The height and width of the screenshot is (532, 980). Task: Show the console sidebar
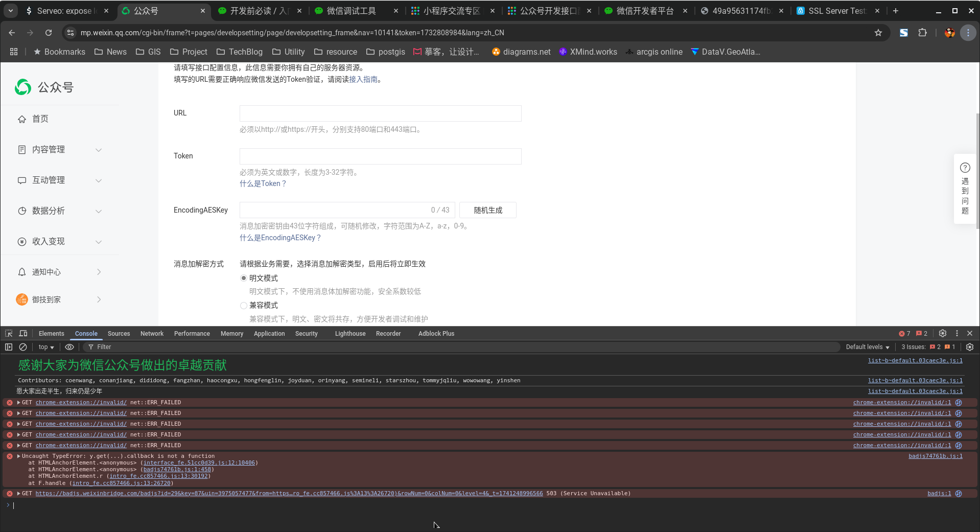9,347
